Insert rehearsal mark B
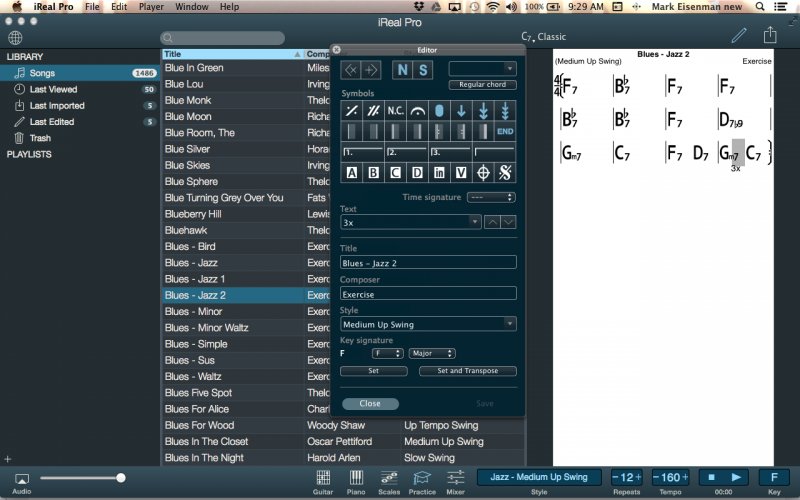Screen dimensions: 800x500 tap(373, 172)
